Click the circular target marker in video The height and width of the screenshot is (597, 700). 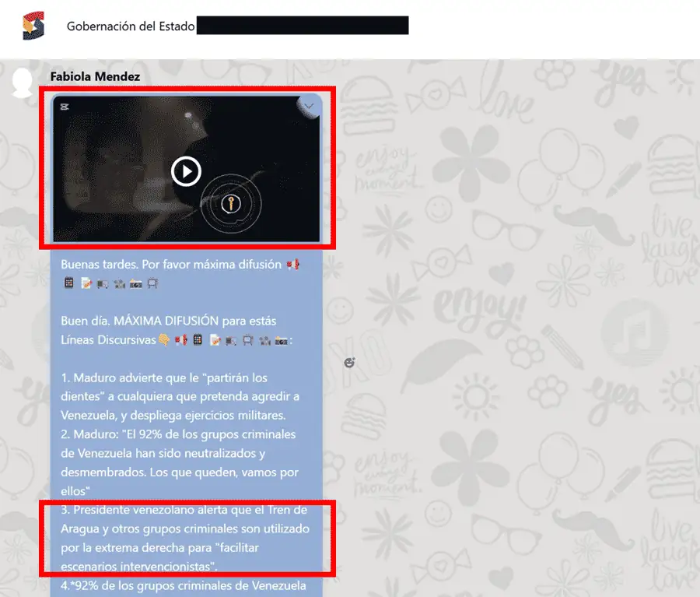point(231,204)
